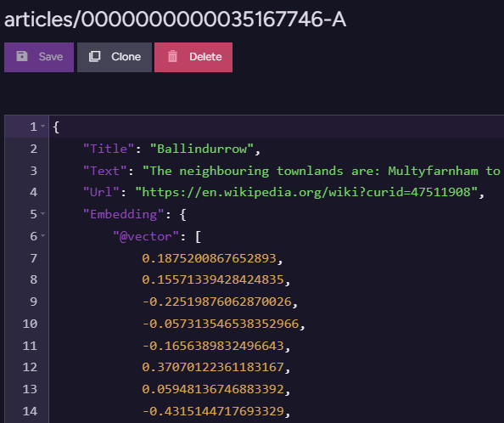The width and height of the screenshot is (504, 423).
Task: Click the Delete trash can icon
Action: 172,56
